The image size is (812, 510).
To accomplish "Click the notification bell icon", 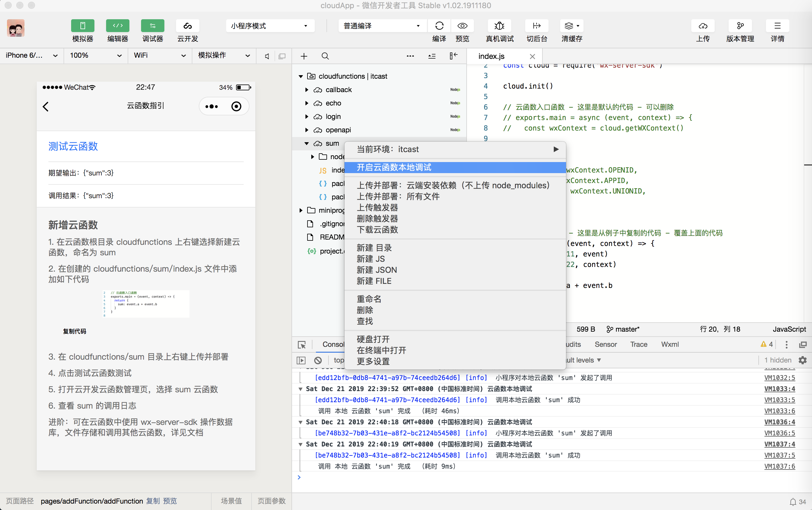I will coord(793,502).
